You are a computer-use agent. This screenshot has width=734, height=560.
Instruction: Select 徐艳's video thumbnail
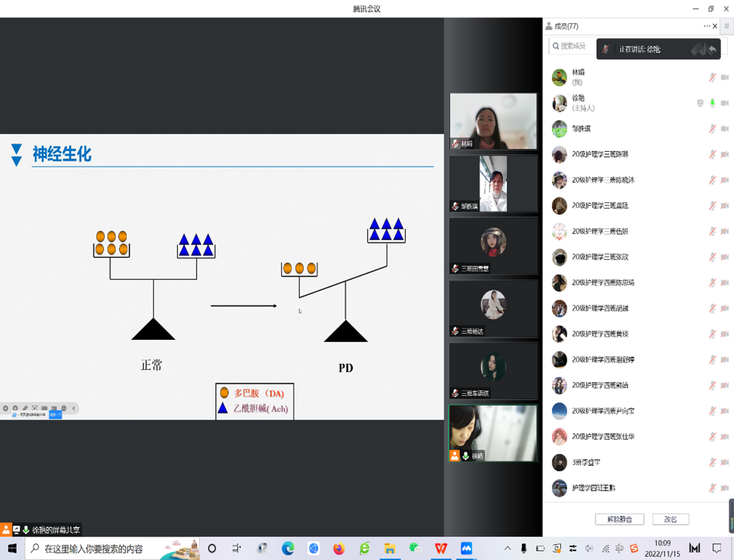pyautogui.click(x=493, y=433)
